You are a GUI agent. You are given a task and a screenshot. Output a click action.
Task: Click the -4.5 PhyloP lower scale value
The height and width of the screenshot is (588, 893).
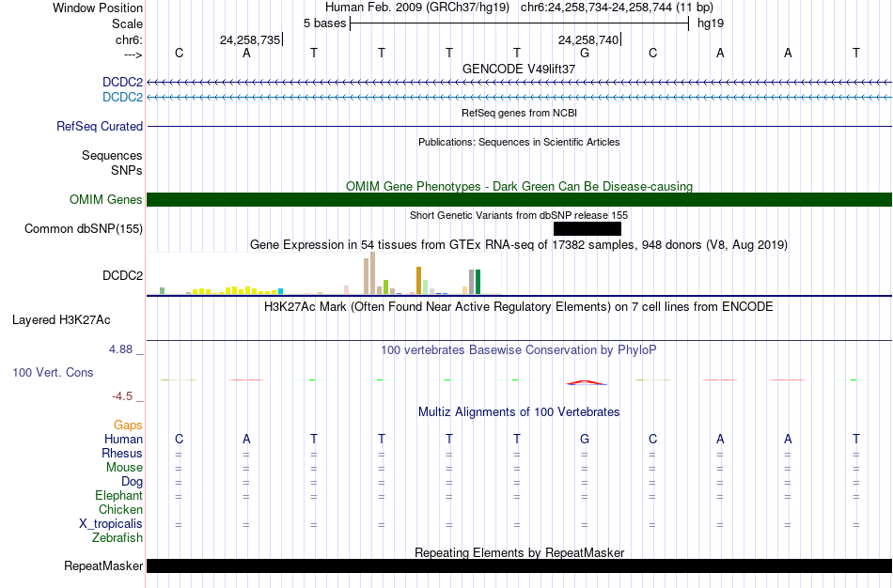(122, 396)
